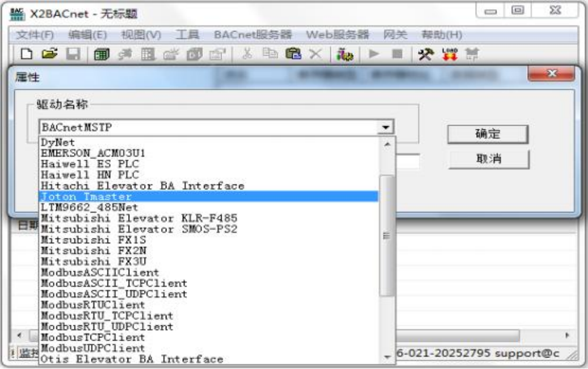Select the highlighted Joton Tmaster entry
This screenshot has height=369, width=588.
(208, 197)
